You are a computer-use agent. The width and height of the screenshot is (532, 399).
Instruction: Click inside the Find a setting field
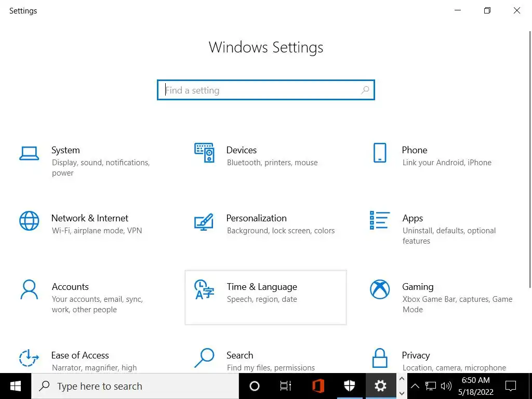point(266,90)
